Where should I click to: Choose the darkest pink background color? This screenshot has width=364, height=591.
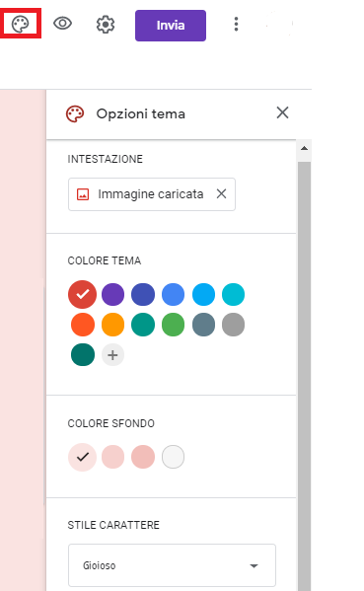[143, 457]
